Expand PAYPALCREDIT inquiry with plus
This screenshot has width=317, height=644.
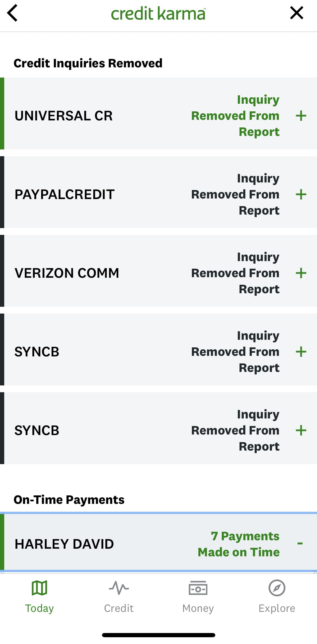coord(301,194)
